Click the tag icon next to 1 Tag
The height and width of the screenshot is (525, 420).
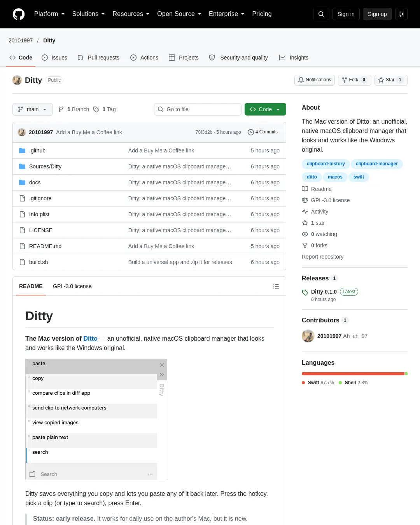point(96,109)
